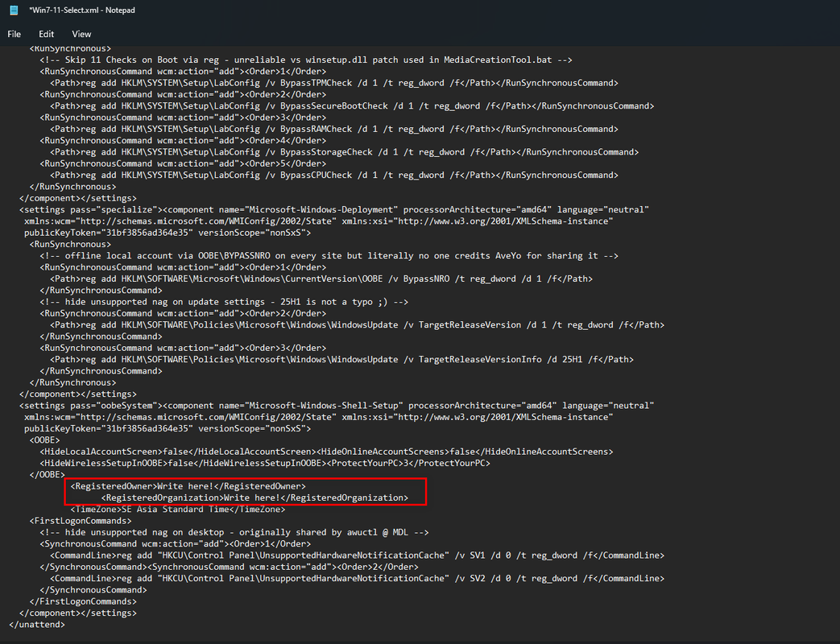The width and height of the screenshot is (840, 644).
Task: Click the Win7-11-Select.xml window title
Action: coord(82,10)
